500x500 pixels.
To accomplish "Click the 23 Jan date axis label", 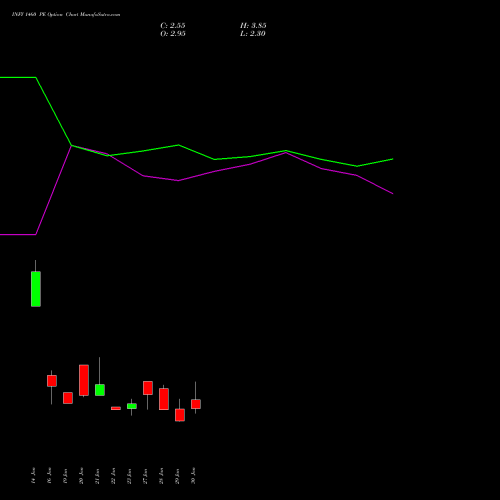I will tap(129, 476).
